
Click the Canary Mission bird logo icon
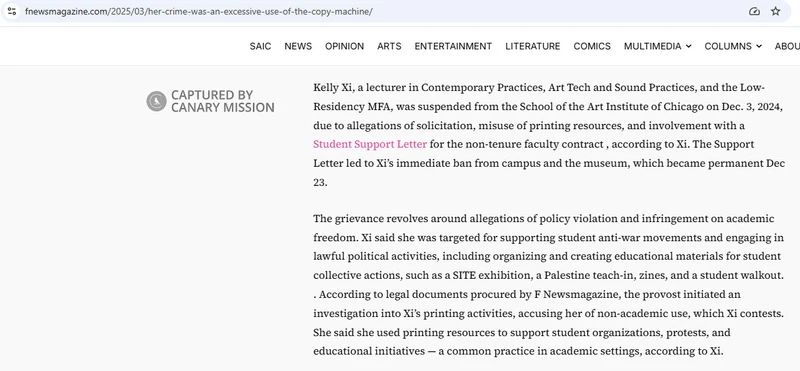pos(157,101)
